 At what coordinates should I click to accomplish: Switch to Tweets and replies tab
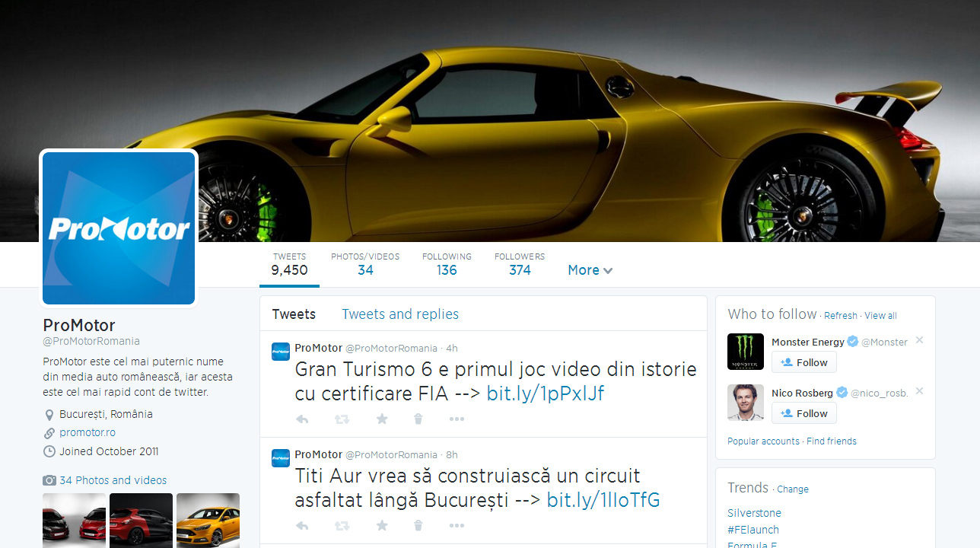400,314
